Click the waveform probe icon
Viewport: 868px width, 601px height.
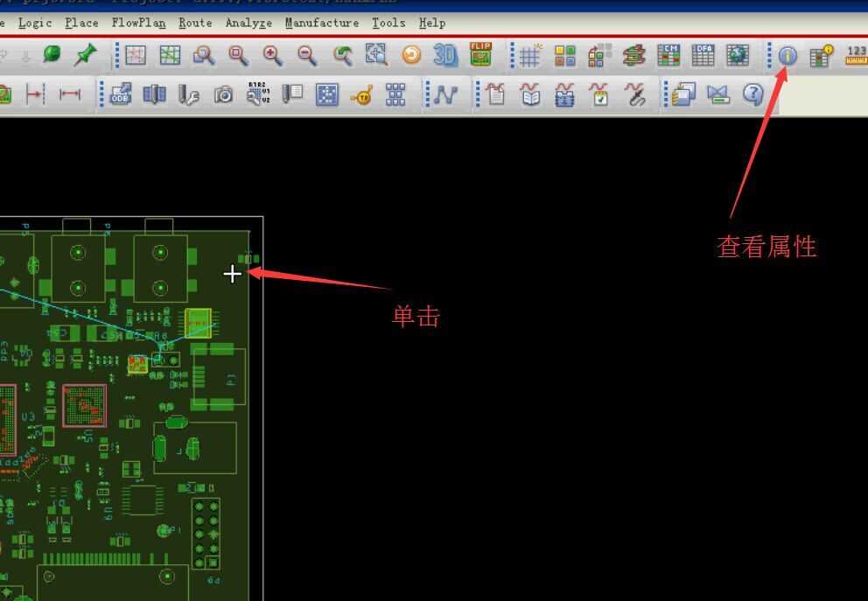(x=633, y=94)
